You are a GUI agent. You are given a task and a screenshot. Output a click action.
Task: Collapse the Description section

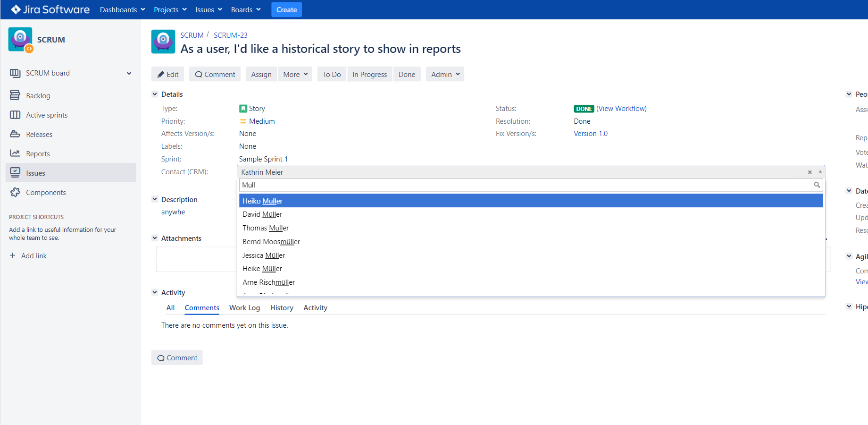(x=155, y=199)
